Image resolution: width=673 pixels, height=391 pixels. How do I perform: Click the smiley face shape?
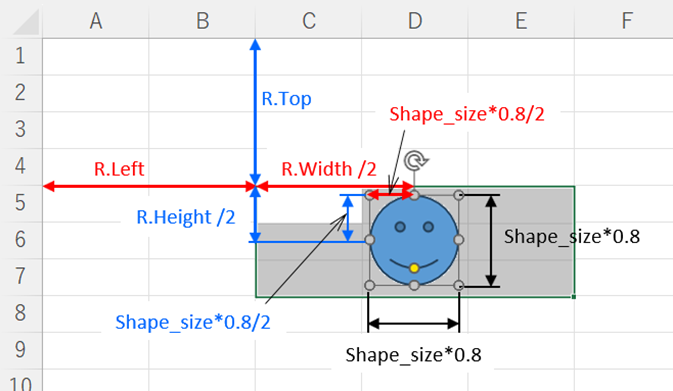[x=414, y=240]
